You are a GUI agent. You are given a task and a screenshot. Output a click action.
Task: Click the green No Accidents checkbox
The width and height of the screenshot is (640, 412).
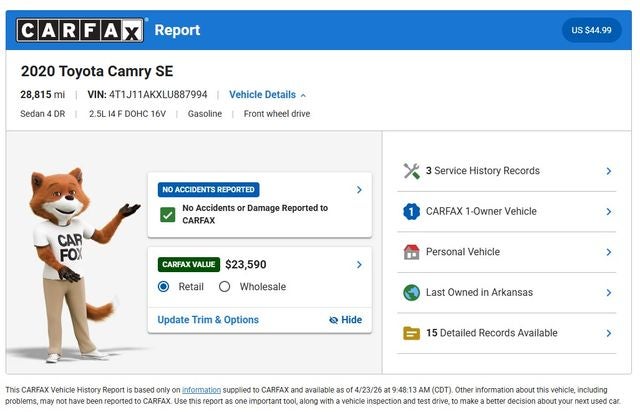(167, 214)
